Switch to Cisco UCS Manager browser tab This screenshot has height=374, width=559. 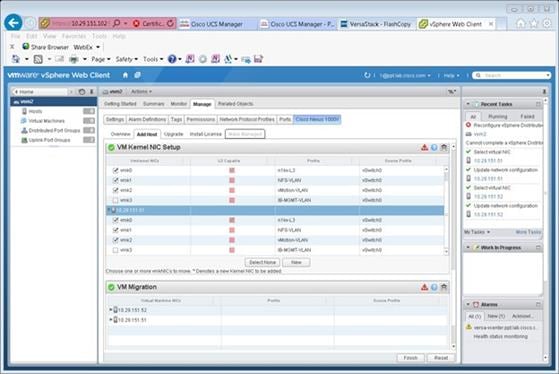pyautogui.click(x=217, y=24)
